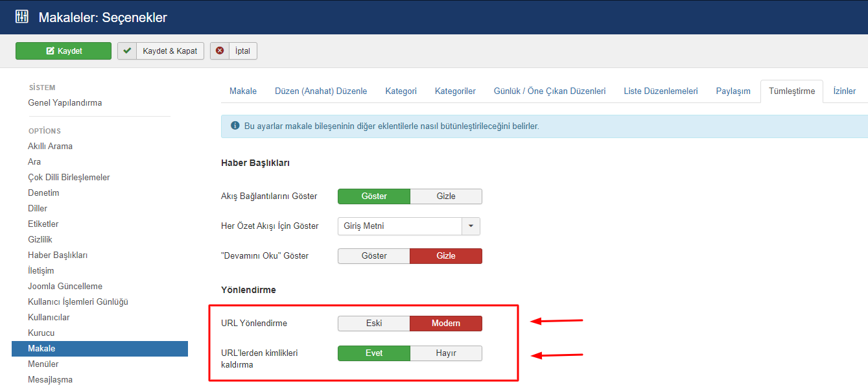868x389 pixels.
Task: Choose Menüler in the sidebar
Action: [x=43, y=364]
